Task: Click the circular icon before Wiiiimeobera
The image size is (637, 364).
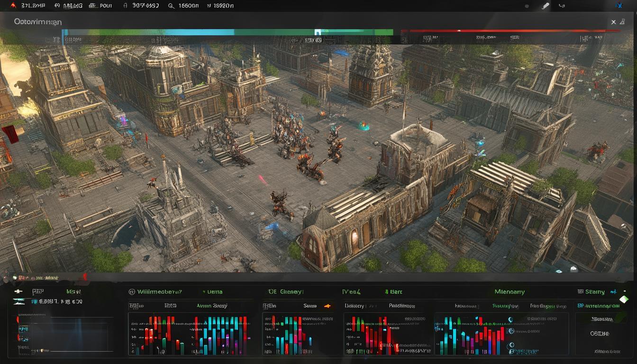Action: [132, 292]
